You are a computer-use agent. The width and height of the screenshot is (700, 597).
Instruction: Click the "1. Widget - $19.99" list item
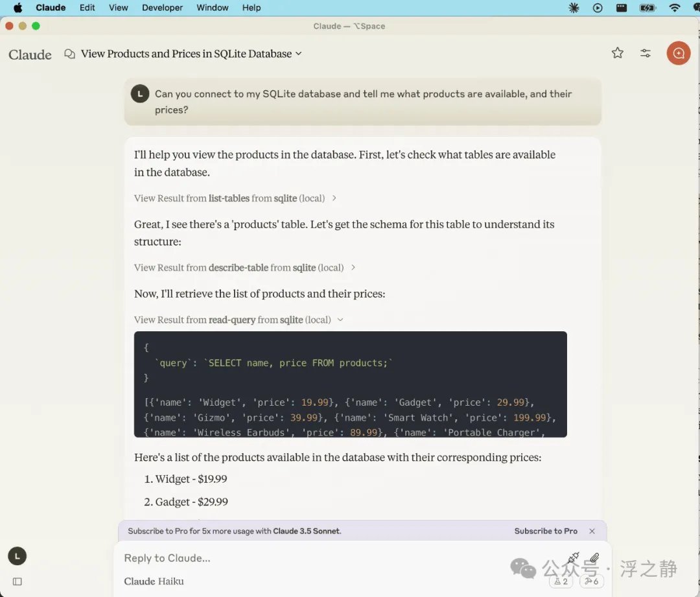pos(186,479)
